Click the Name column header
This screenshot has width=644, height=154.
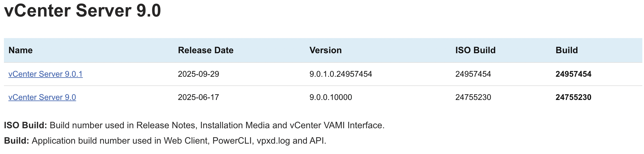[x=20, y=50]
